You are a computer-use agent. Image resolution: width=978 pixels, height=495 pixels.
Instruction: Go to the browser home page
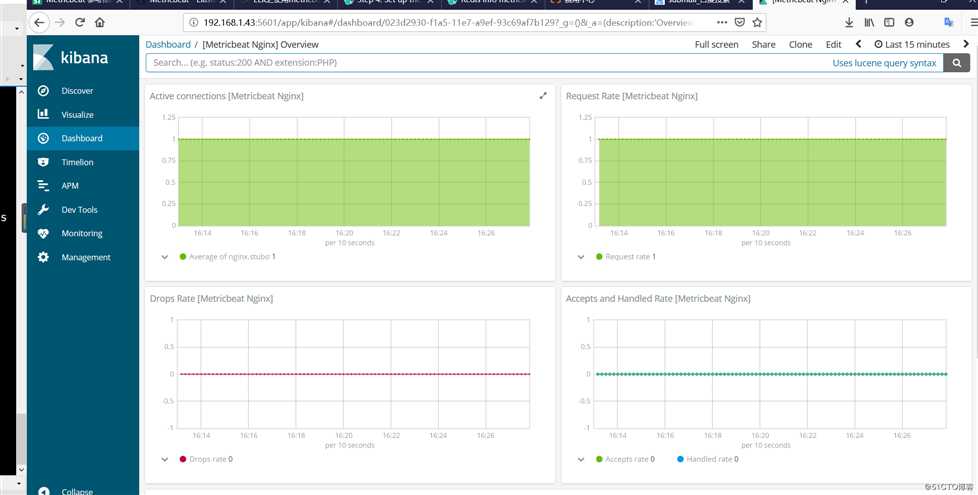(100, 22)
